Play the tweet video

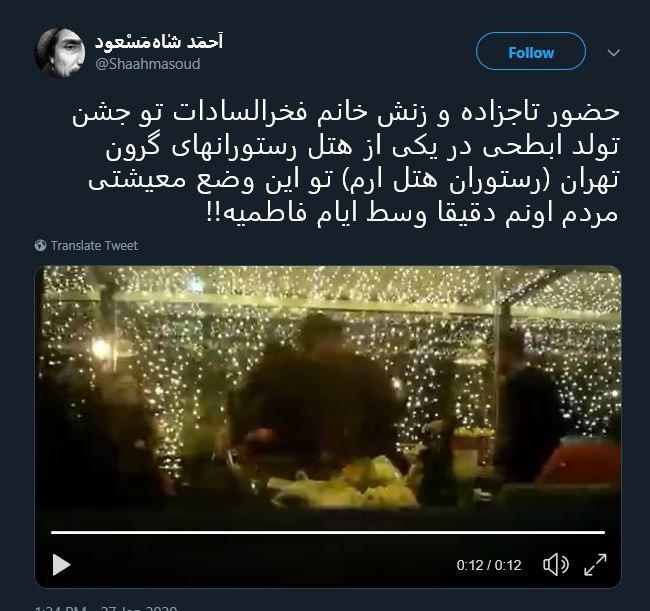(61, 565)
